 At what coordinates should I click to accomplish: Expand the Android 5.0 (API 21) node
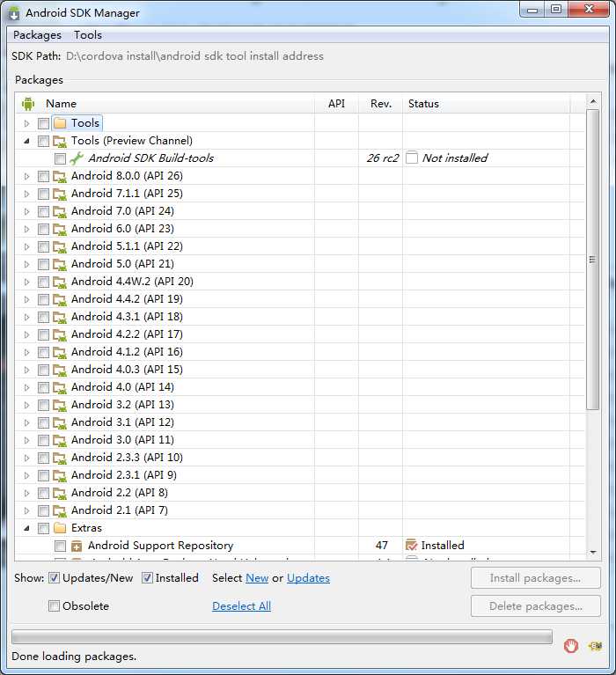(26, 265)
